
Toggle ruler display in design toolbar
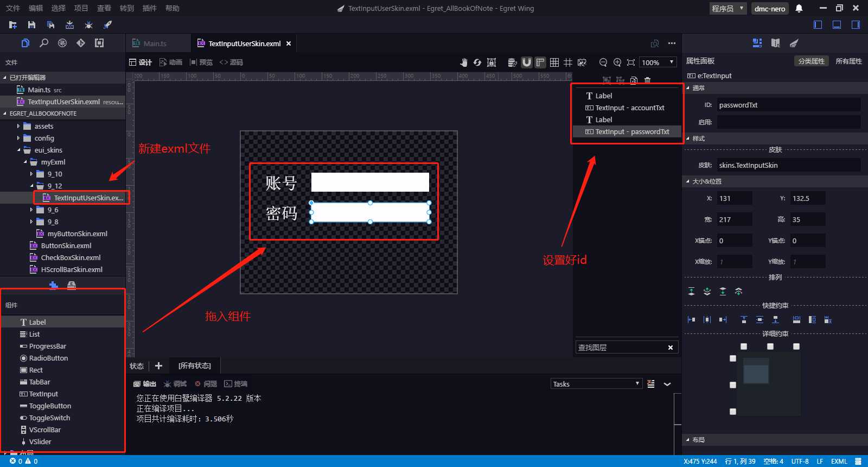(x=540, y=62)
